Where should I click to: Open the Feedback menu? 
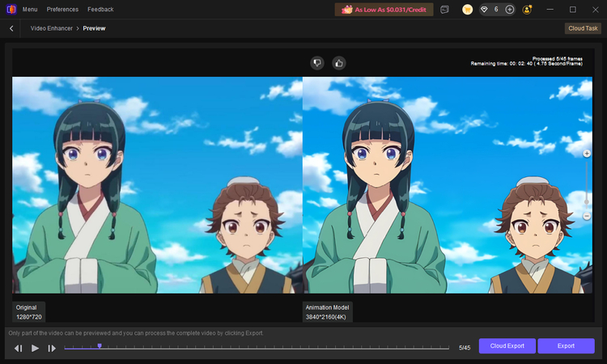(100, 9)
